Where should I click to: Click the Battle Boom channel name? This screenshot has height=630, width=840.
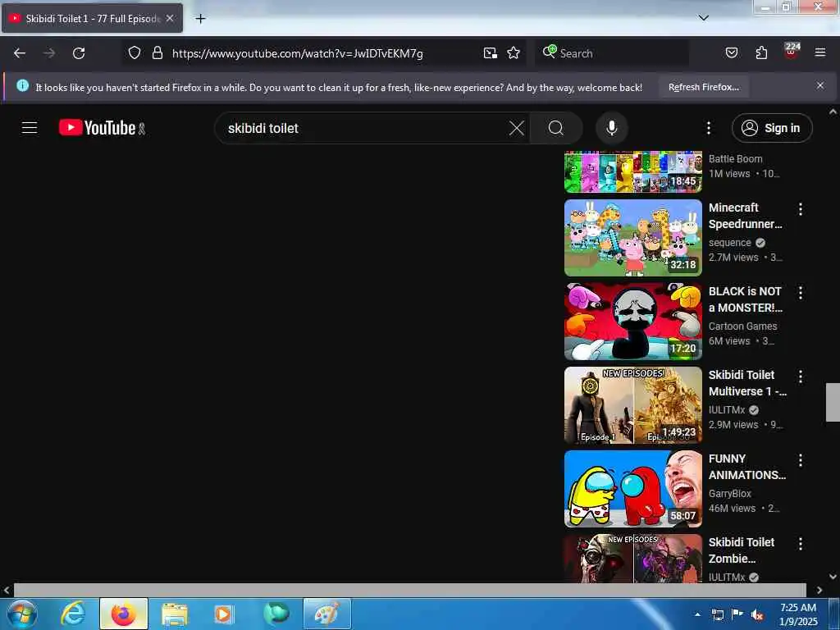point(735,158)
